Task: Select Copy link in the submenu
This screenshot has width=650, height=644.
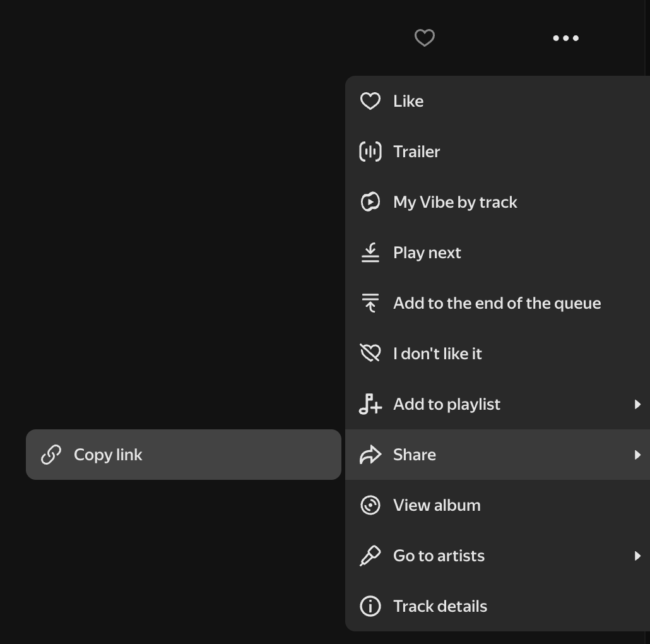Action: coord(184,455)
